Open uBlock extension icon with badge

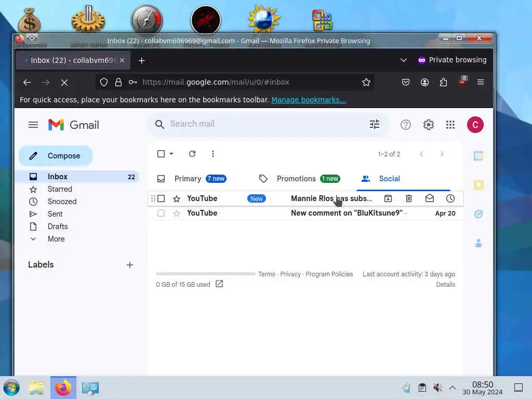[x=462, y=82]
